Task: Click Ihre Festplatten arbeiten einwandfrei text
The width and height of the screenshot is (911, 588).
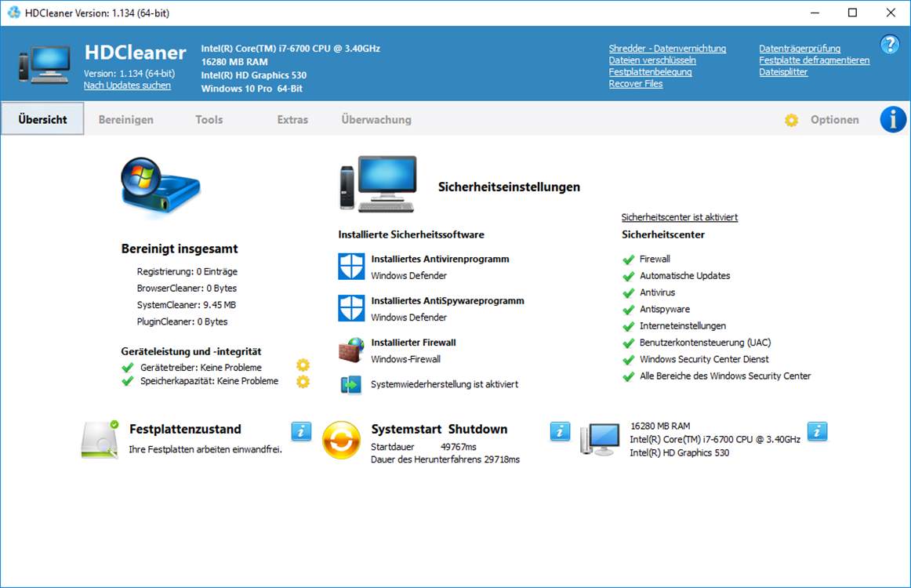Action: (x=205, y=450)
